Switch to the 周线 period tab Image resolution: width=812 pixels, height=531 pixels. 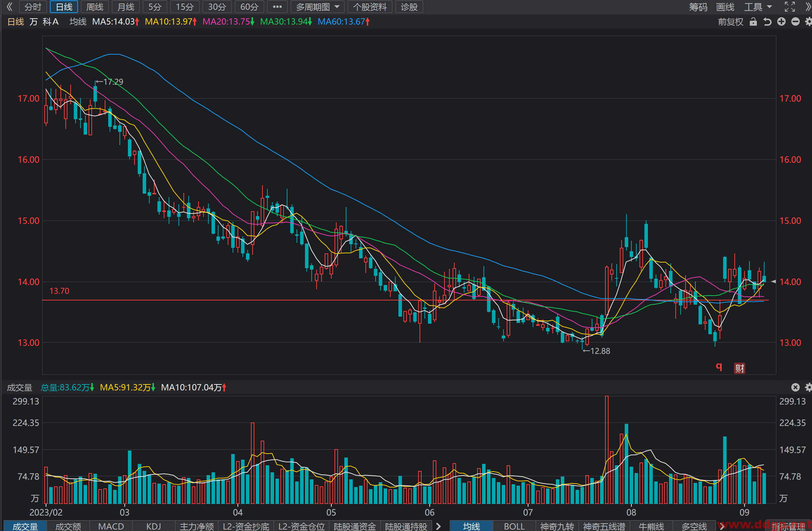point(95,7)
